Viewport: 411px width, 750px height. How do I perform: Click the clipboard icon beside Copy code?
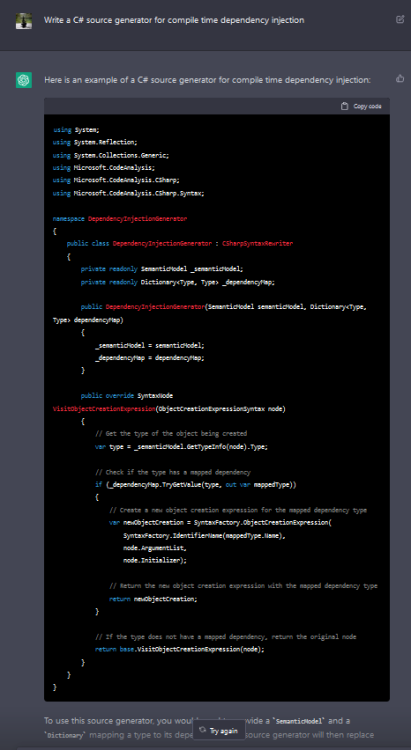coord(344,106)
